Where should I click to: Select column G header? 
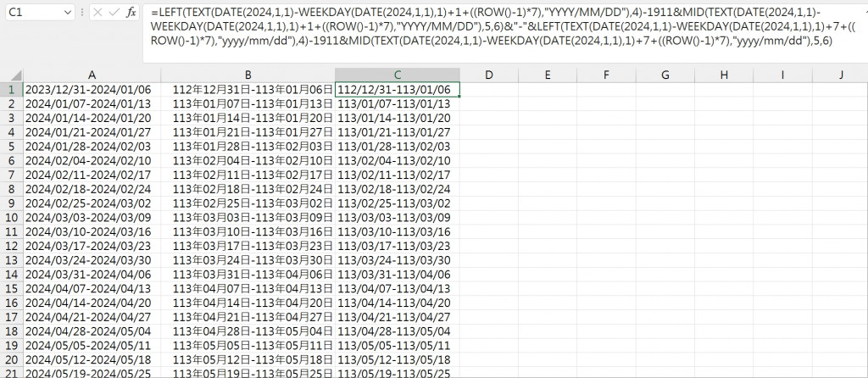(x=665, y=75)
